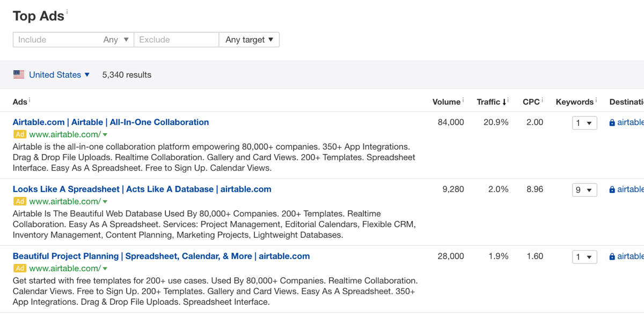Click the lock icon in first ad row

612,123
